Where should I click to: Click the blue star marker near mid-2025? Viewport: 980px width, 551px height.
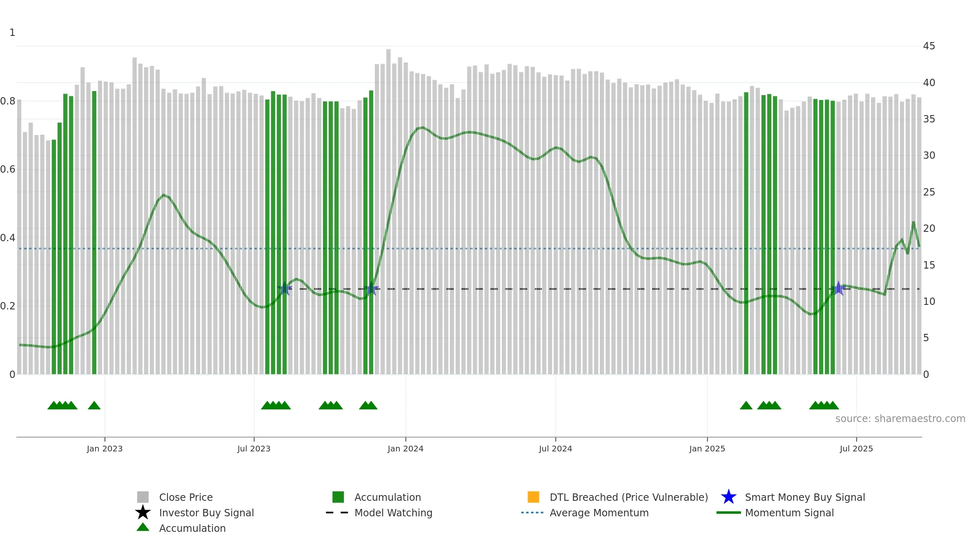838,288
